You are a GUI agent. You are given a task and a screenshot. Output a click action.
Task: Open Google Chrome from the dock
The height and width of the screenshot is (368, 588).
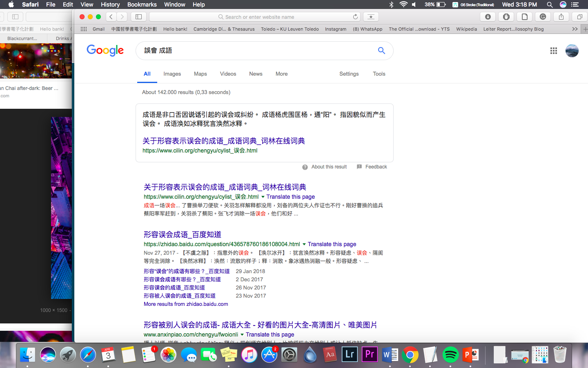pos(410,355)
